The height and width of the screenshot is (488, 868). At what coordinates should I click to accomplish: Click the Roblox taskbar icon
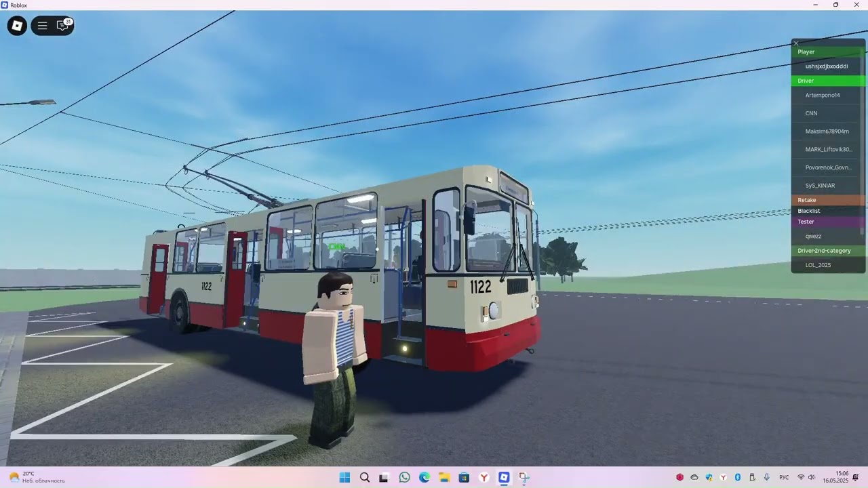click(x=504, y=477)
